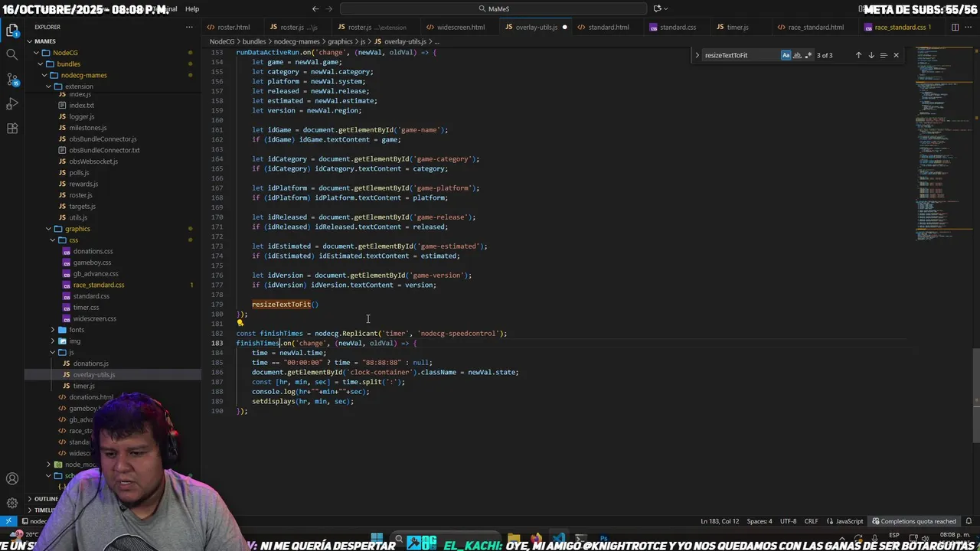This screenshot has height=551, width=980.
Task: Open obsWebsocket.js file
Action: coord(93,161)
